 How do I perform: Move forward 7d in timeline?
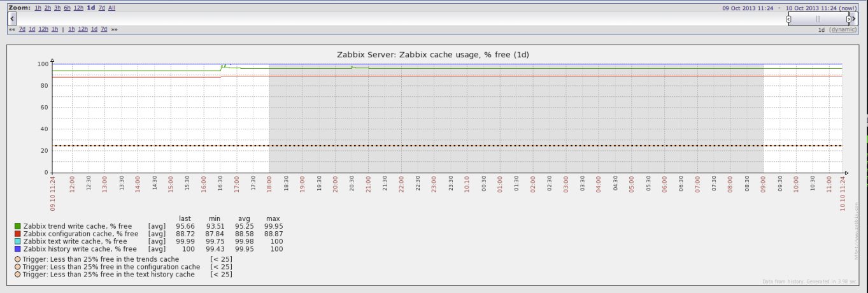pos(104,29)
